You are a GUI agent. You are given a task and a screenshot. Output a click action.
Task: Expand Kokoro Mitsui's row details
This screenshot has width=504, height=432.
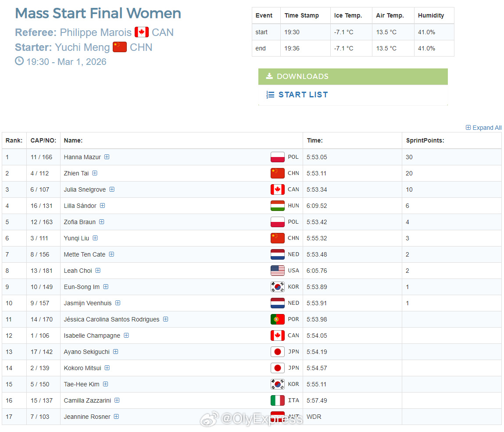tap(107, 368)
